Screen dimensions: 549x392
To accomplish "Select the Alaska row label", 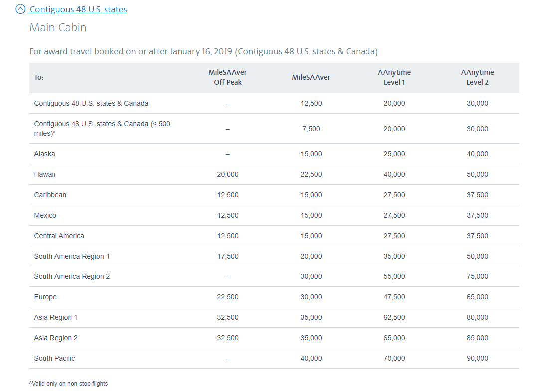I will [44, 154].
